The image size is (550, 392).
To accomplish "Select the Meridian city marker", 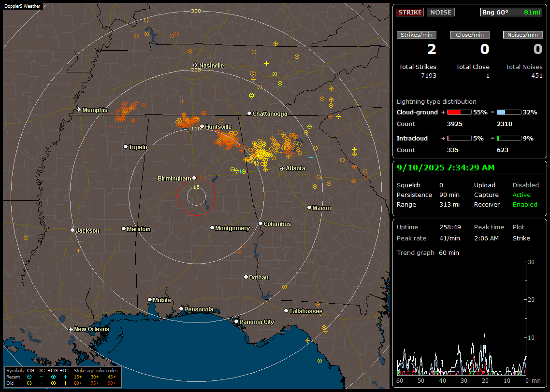I will click(123, 229).
